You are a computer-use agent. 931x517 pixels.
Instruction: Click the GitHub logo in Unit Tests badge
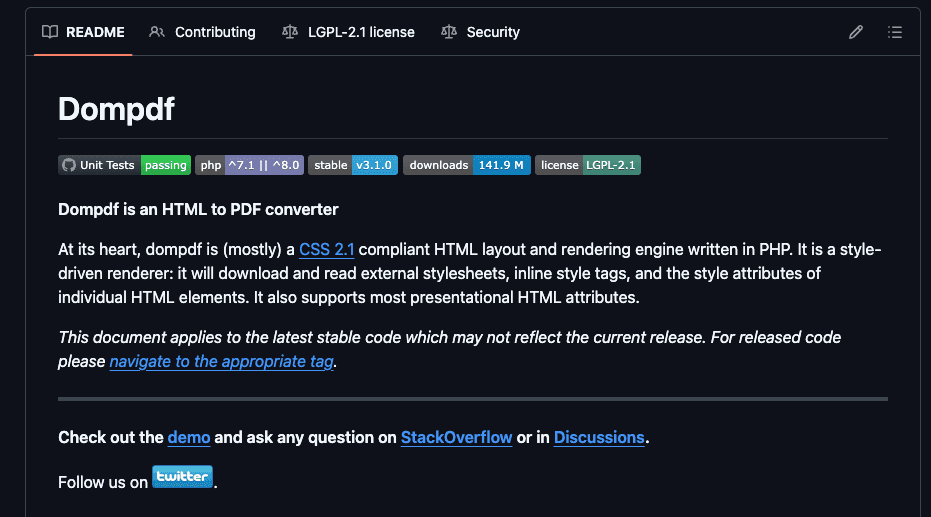[x=69, y=165]
